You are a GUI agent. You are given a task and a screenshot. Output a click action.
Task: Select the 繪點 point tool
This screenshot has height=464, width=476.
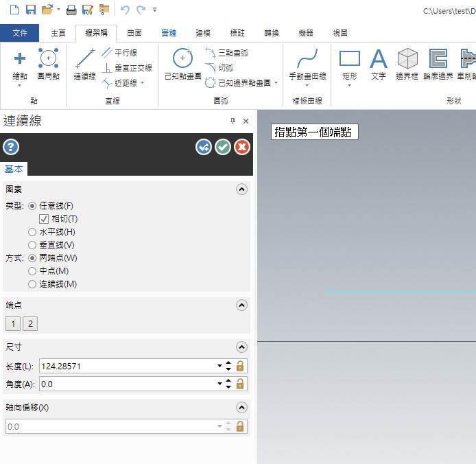click(20, 64)
